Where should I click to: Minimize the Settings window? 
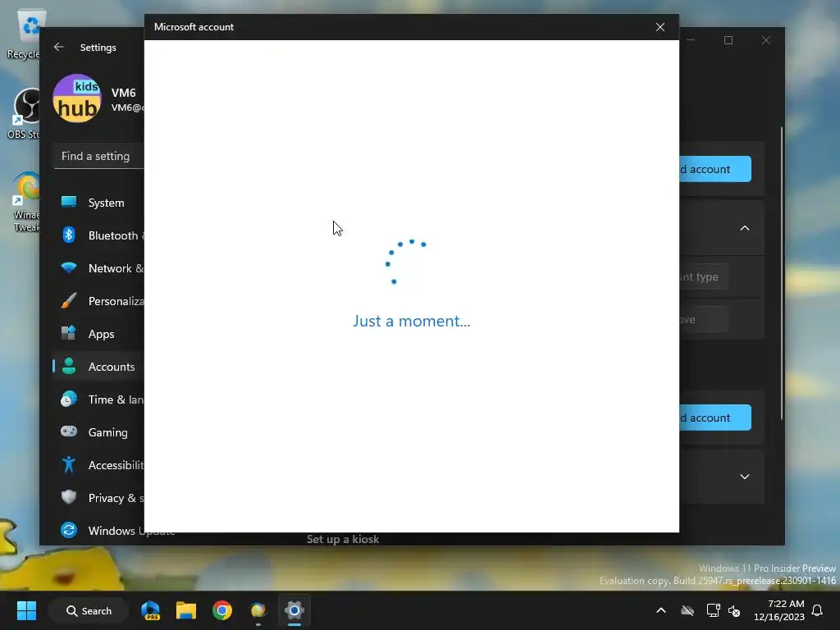click(x=691, y=41)
